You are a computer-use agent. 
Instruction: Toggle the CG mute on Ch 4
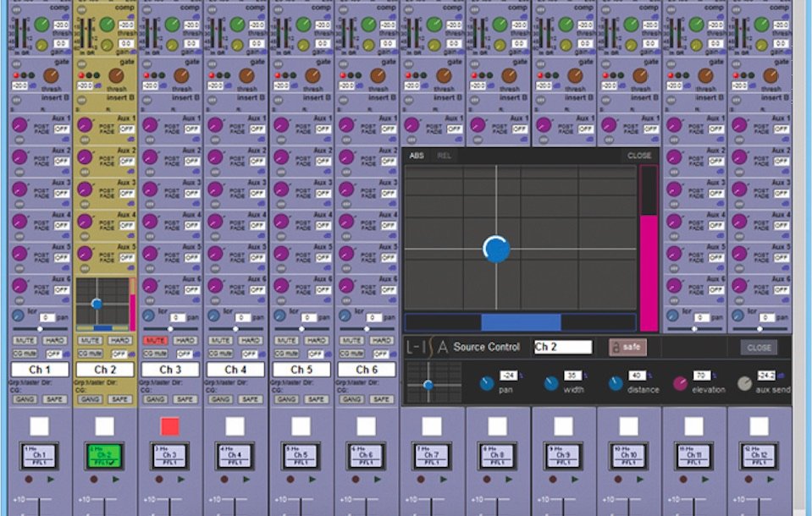tap(221, 354)
